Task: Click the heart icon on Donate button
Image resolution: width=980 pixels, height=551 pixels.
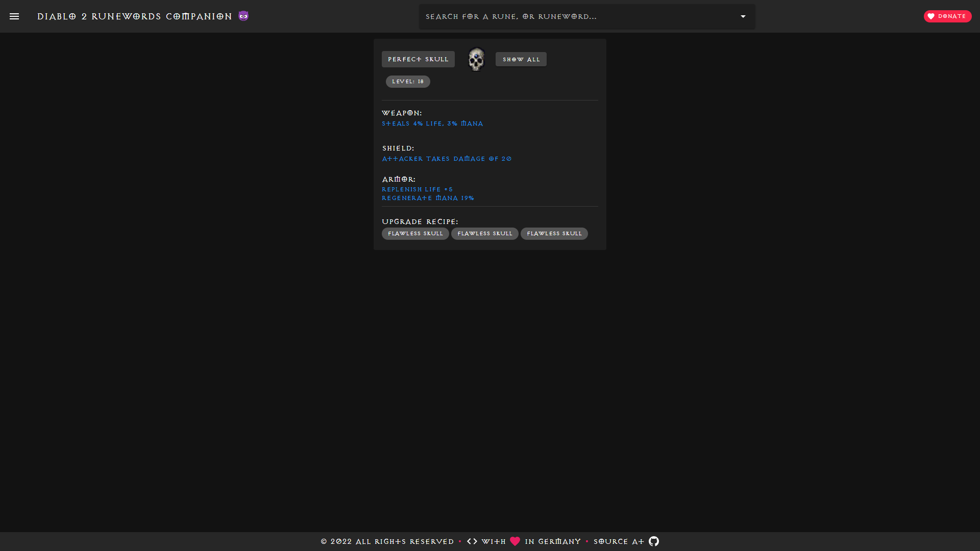Action: [x=931, y=16]
